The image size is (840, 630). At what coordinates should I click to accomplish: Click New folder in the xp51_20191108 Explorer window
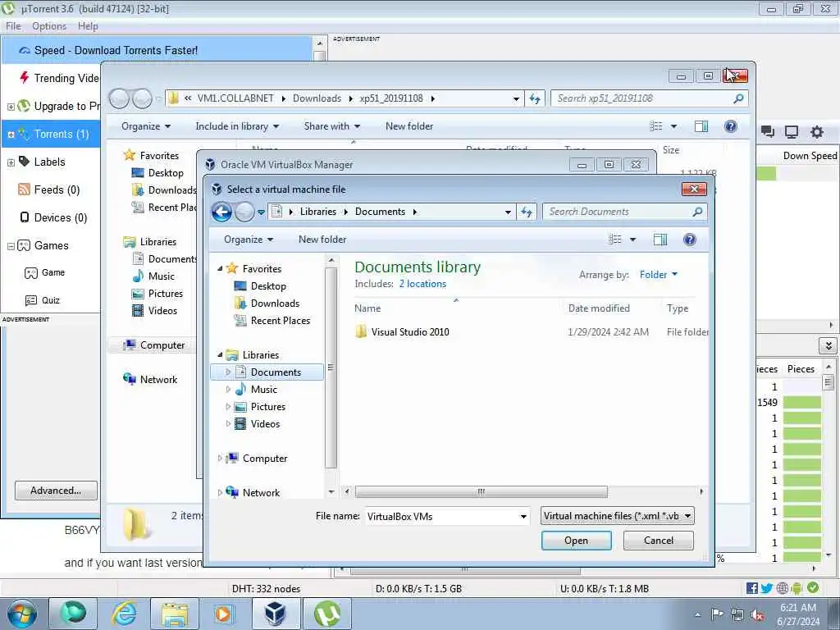tap(409, 126)
